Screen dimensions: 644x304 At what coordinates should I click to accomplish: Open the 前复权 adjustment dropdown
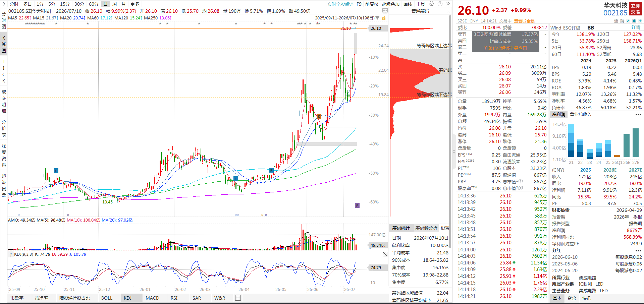(372, 4)
